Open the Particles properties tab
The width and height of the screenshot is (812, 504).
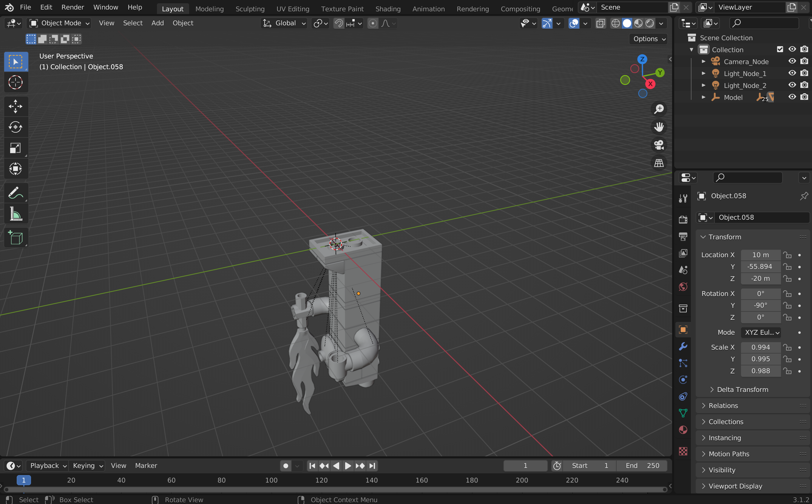click(x=683, y=363)
